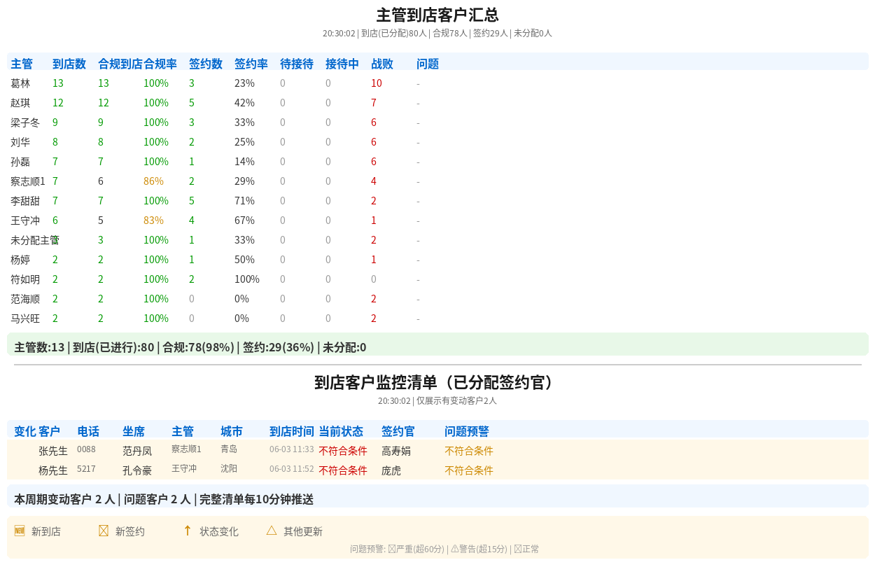Click the 本周期变动客户 2 人 summary bar
875x588 pixels.
(x=437, y=496)
